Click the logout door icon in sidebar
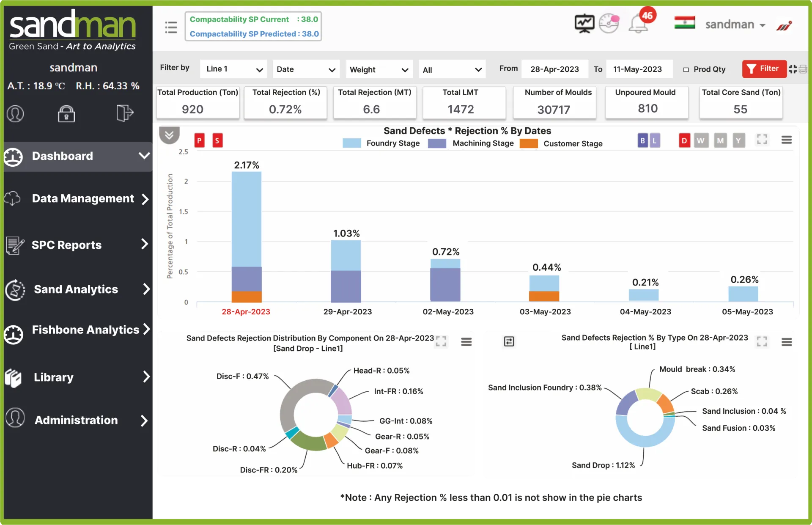Image resolution: width=812 pixels, height=525 pixels. 124,113
